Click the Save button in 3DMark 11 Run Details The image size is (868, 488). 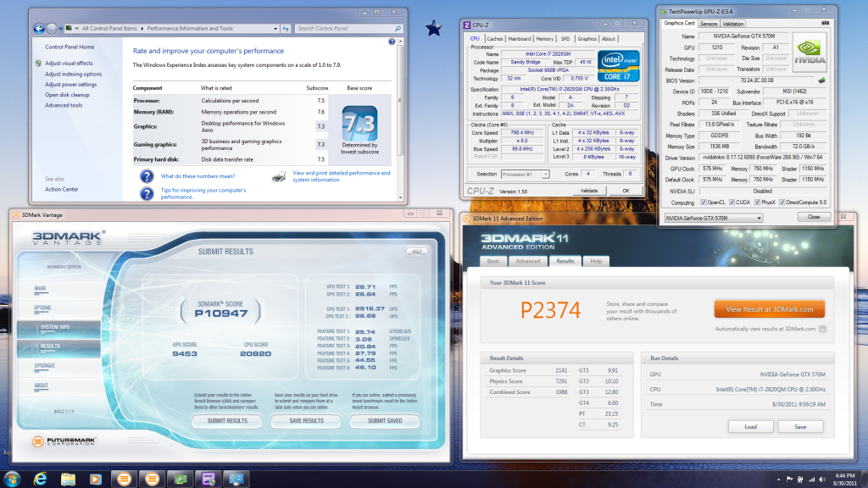800,427
